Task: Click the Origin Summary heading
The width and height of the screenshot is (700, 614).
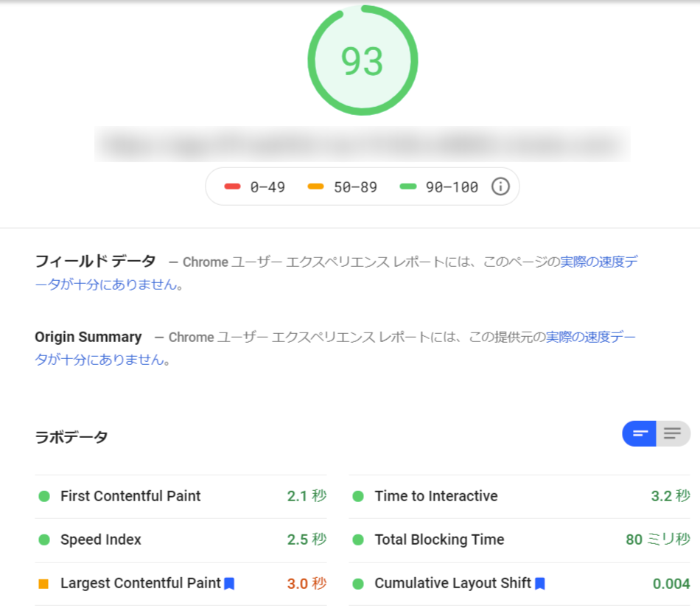Action: tap(88, 337)
